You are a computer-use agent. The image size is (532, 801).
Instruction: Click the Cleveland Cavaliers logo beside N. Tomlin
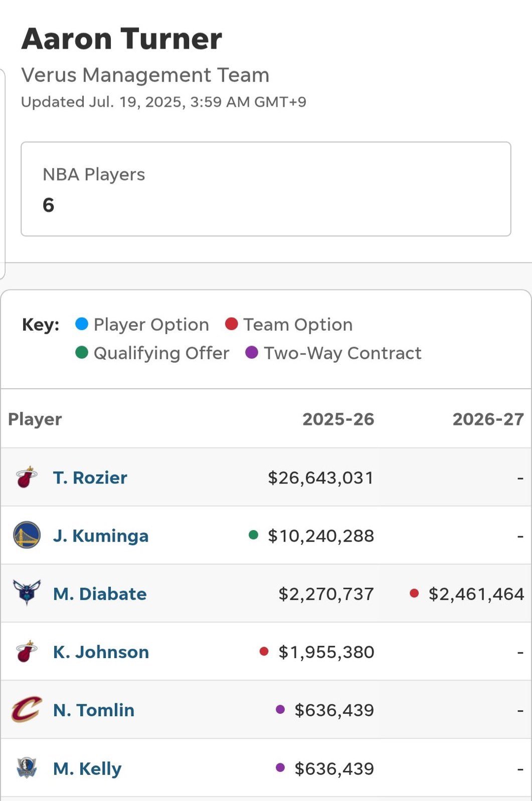pyautogui.click(x=27, y=709)
